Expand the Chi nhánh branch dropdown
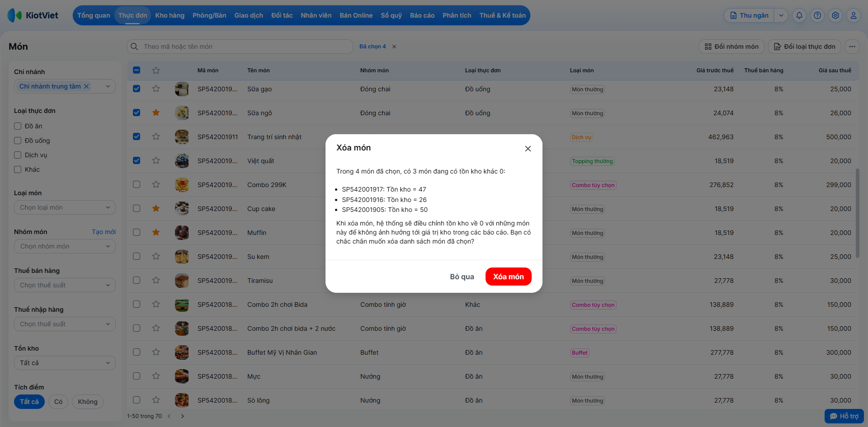 click(x=108, y=86)
